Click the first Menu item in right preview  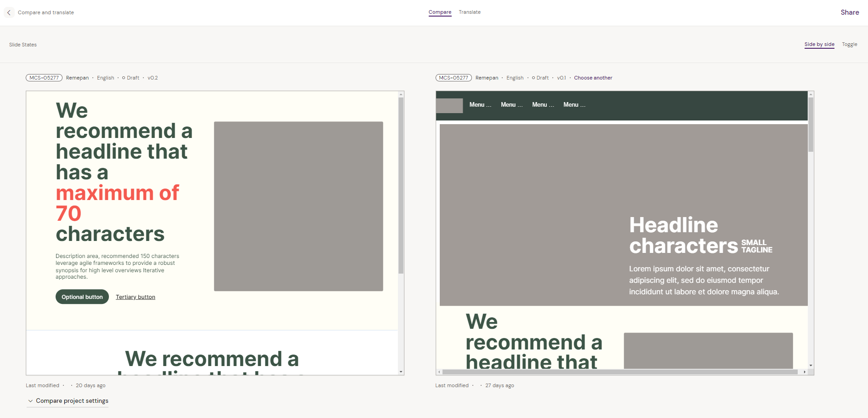point(480,105)
